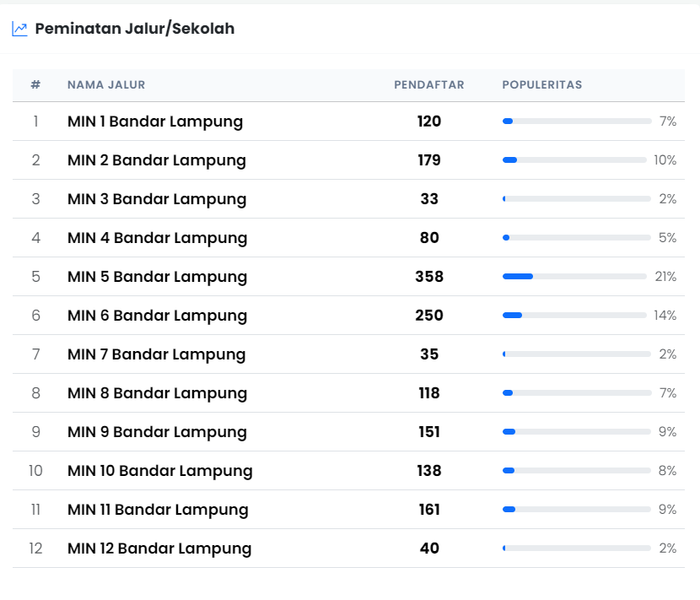Choose MIN 5 Bandar Lampung in the list
The width and height of the screenshot is (700, 600).
157,277
